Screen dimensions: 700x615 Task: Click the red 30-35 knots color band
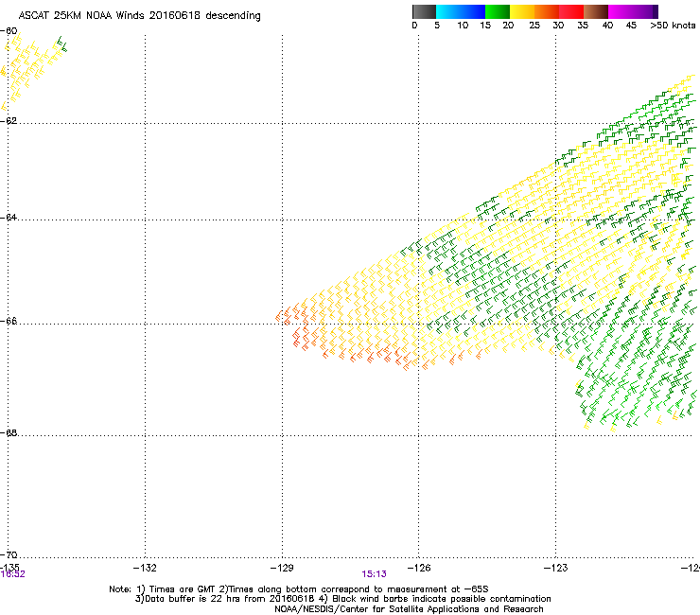coord(571,11)
